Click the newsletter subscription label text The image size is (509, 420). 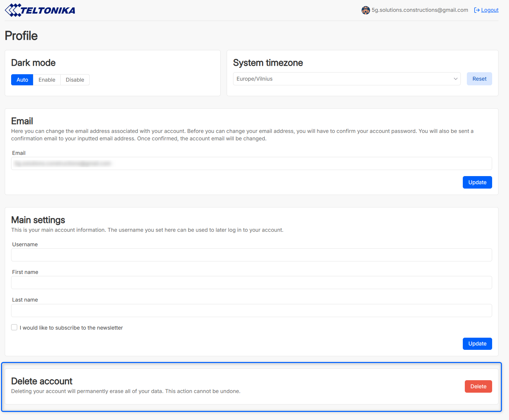pos(71,328)
